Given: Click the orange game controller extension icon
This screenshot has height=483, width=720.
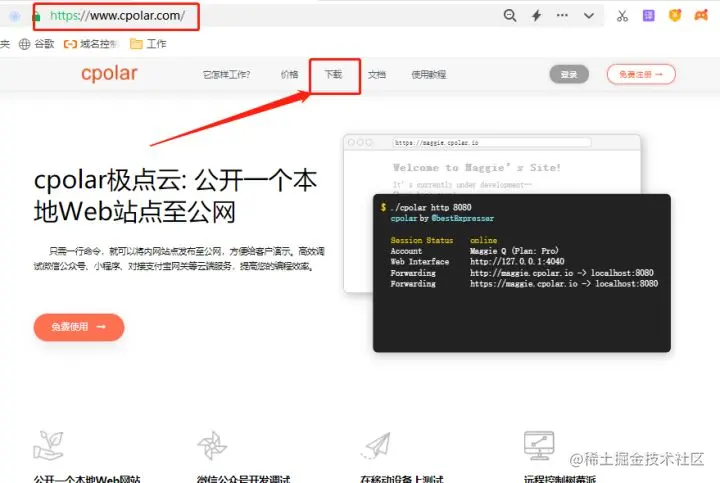Looking at the screenshot, I should [701, 16].
